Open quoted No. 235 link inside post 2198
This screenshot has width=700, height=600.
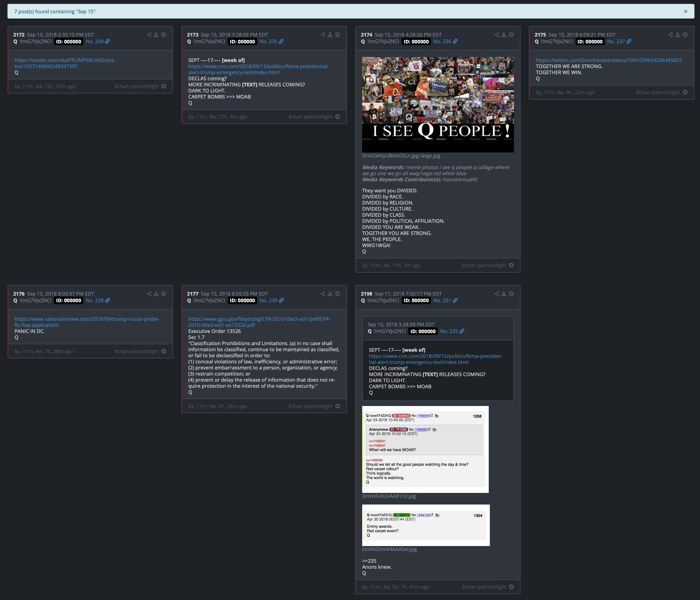coord(452,331)
